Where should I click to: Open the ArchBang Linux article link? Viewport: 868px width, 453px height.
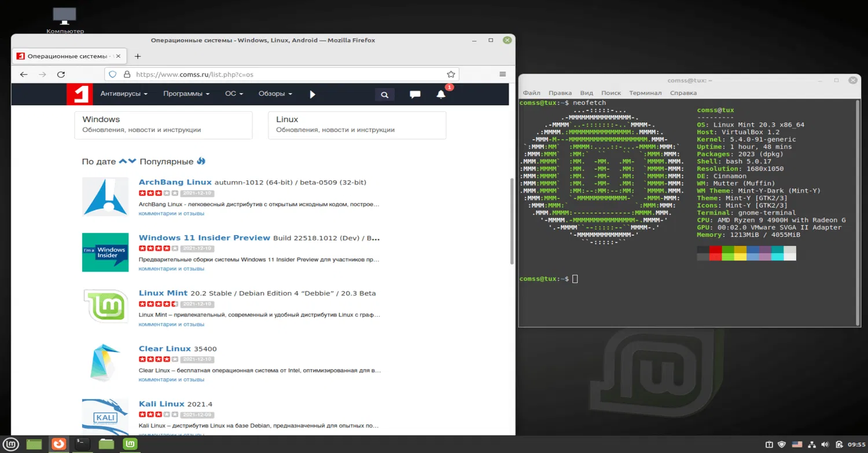pyautogui.click(x=175, y=182)
